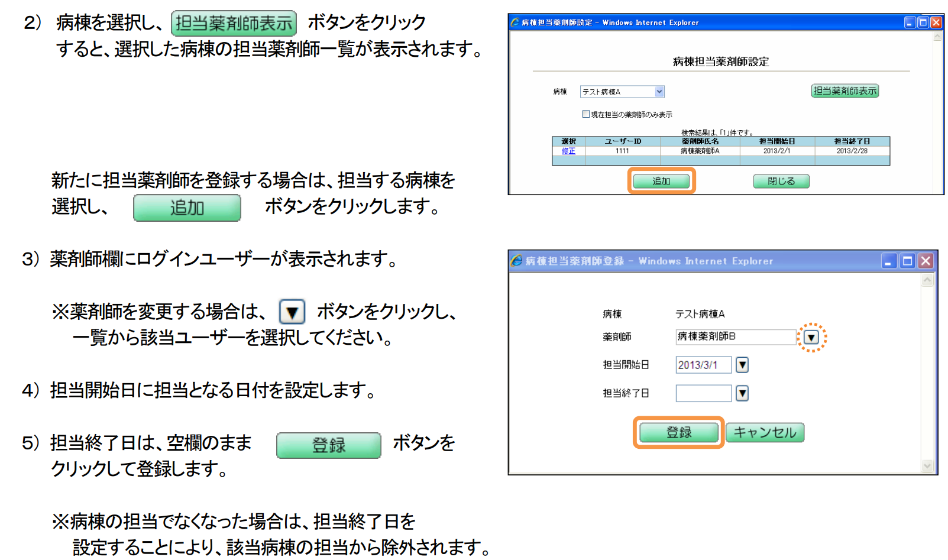This screenshot has width=948, height=560.
Task: Click scrollbar down arrow in 病棟担当薬剤師登録 window
Action: pyautogui.click(x=927, y=466)
